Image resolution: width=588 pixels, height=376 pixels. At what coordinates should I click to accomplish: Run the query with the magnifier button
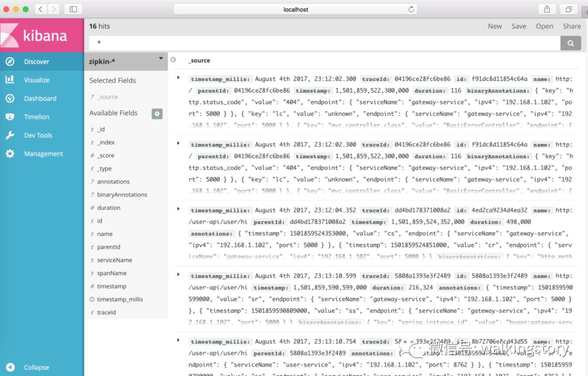pos(570,42)
